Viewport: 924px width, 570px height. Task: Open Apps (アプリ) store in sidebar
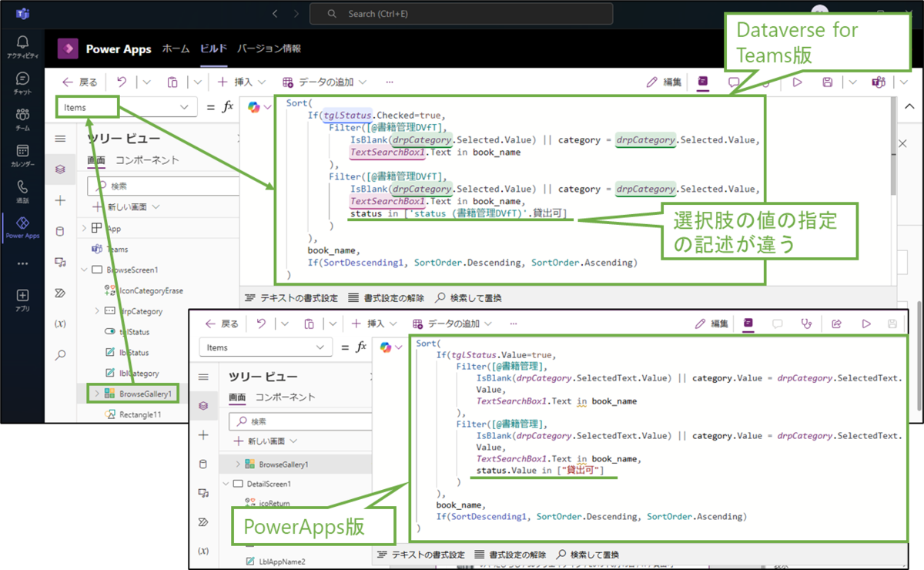coord(22,300)
